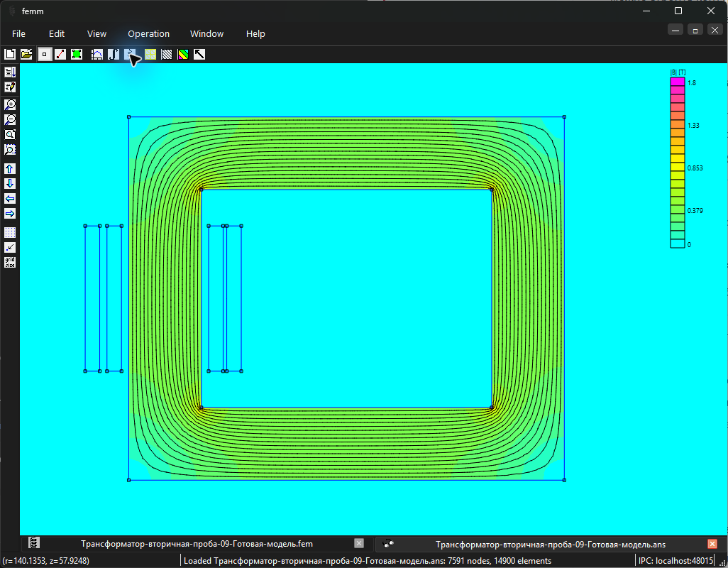Open a file with the folder icon
The width and height of the screenshot is (728, 568).
(26, 55)
